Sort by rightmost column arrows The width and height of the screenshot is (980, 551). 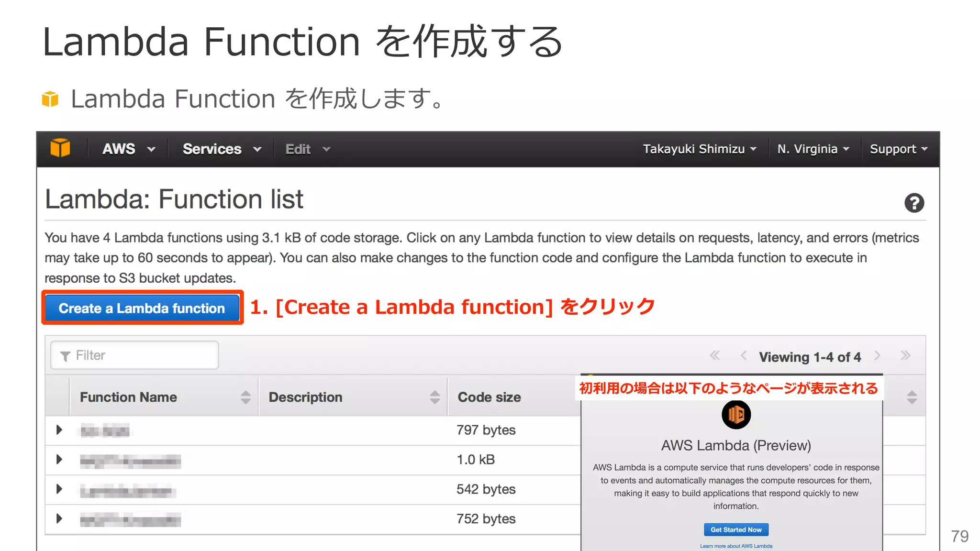[912, 397]
